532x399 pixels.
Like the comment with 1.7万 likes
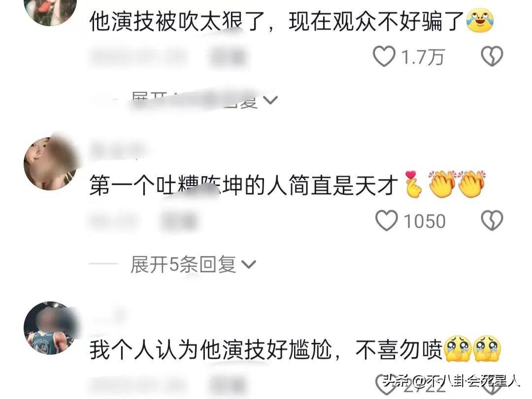[x=384, y=56]
